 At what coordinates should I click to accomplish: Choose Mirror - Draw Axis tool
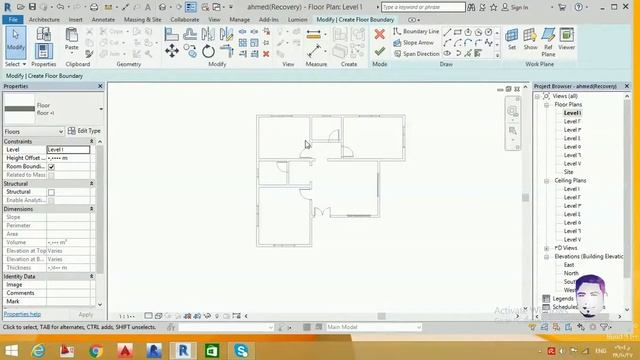click(226, 34)
